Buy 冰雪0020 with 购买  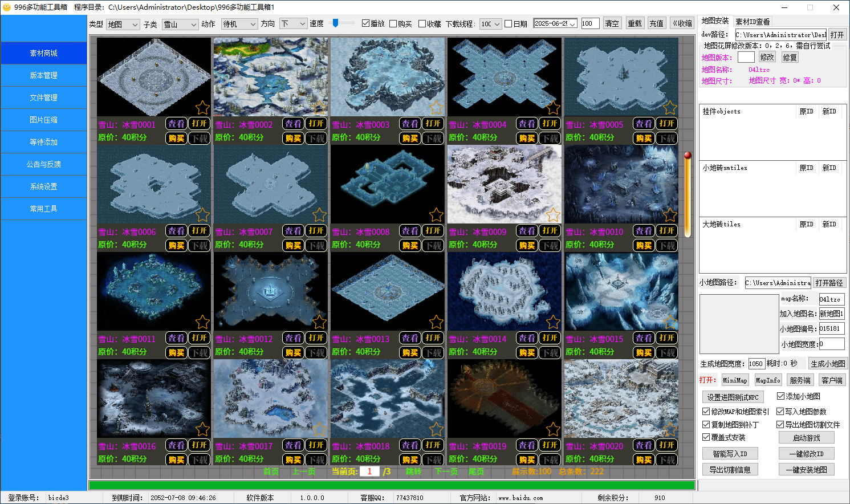click(644, 460)
